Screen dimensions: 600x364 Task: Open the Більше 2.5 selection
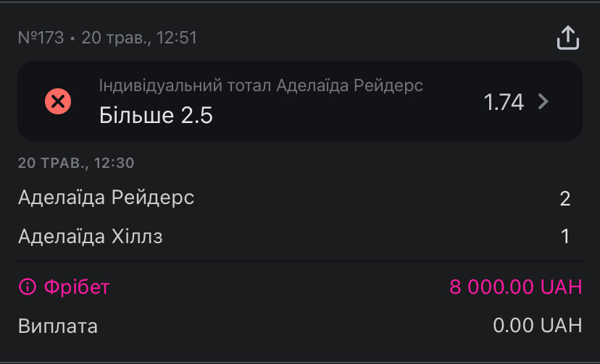(x=156, y=115)
